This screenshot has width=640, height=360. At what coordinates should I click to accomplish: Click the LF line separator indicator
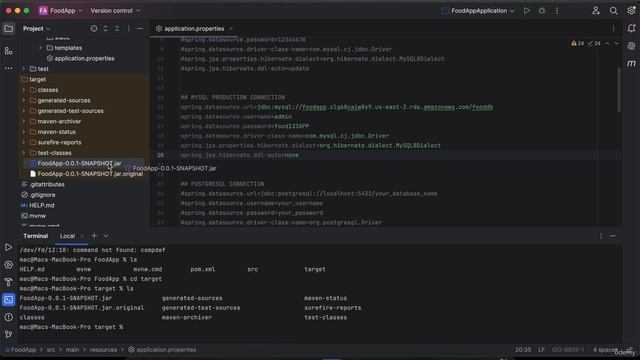[541, 350]
